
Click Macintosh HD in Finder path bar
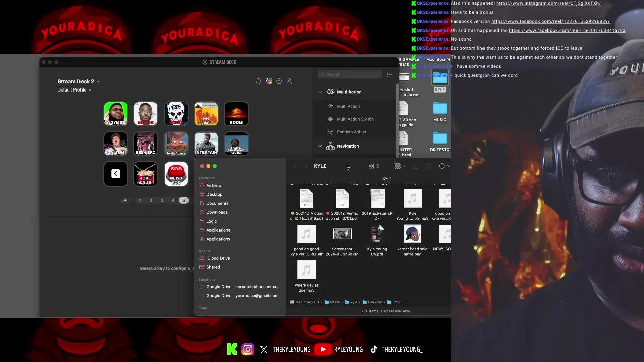point(305,302)
